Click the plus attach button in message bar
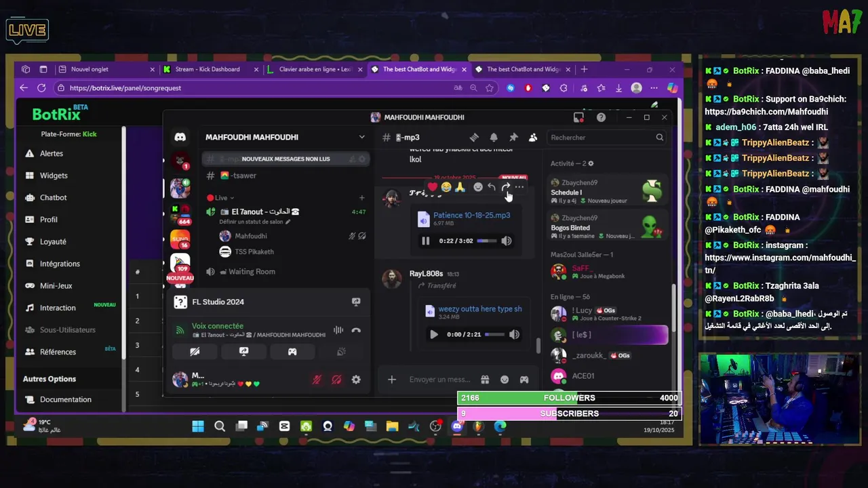Image resolution: width=868 pixels, height=488 pixels. coord(391,380)
